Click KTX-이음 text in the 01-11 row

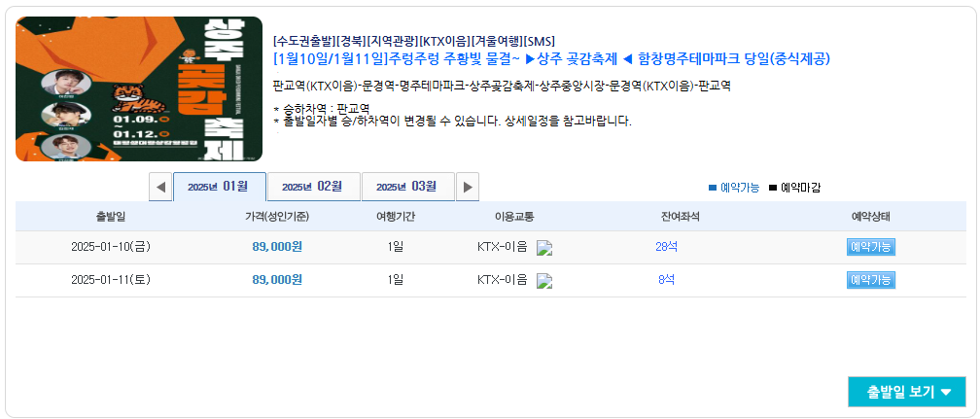coord(503,280)
